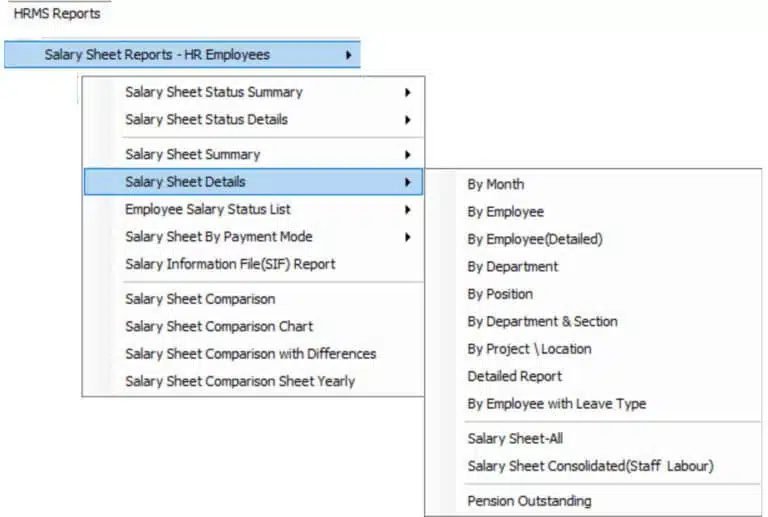Open Salary Sheet Consolidated(Staff Labour) report
The height and width of the screenshot is (517, 768).
[x=590, y=466]
